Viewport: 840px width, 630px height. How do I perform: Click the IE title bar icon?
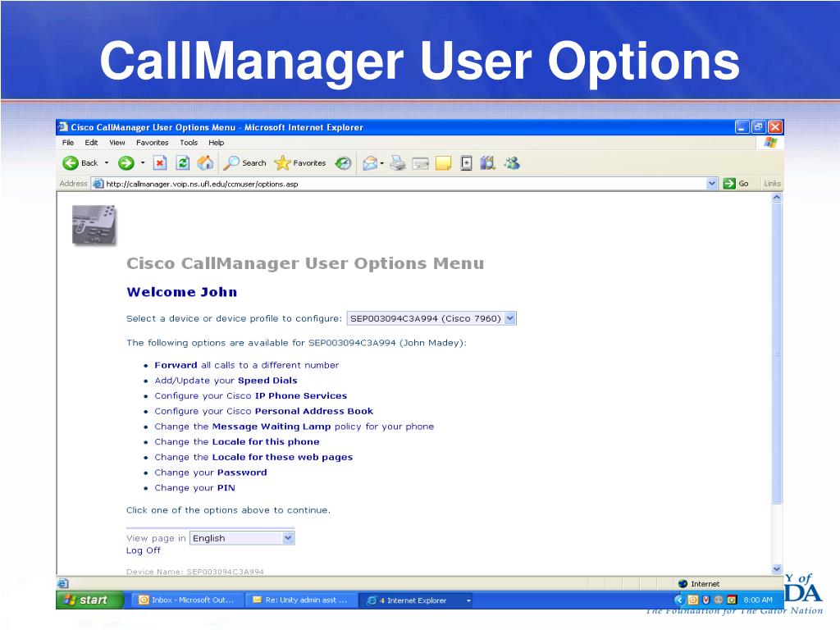(63, 127)
